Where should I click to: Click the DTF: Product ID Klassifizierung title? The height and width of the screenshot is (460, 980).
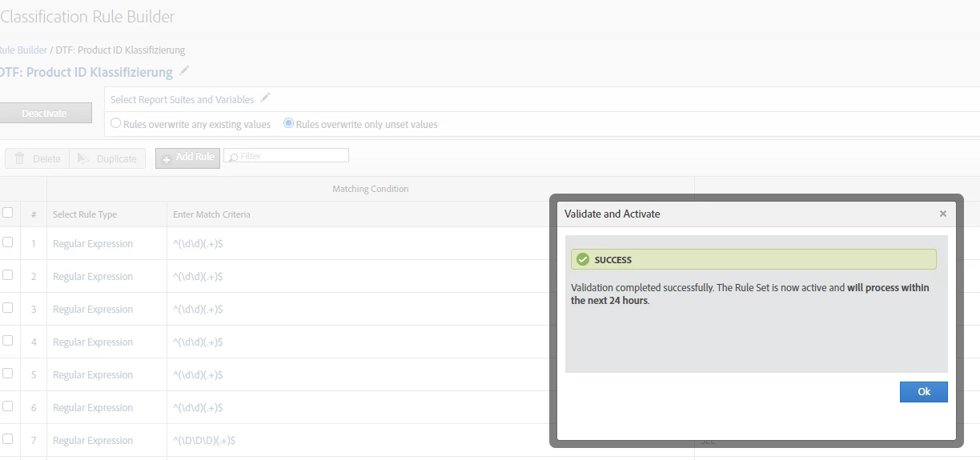(86, 72)
